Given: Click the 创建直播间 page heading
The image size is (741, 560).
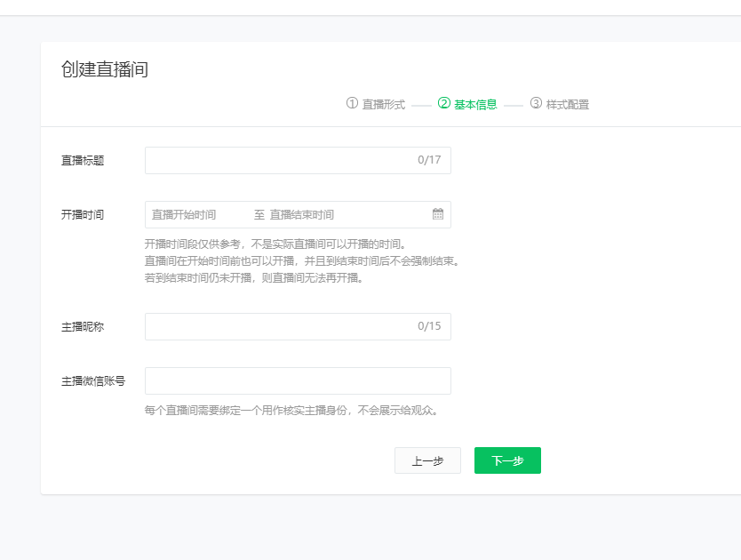Looking at the screenshot, I should (105, 69).
